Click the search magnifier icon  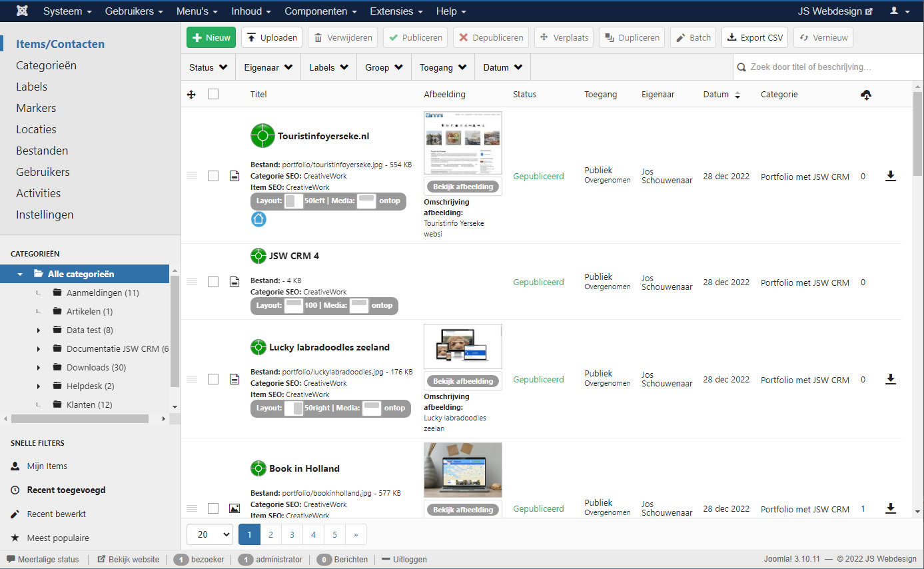742,67
